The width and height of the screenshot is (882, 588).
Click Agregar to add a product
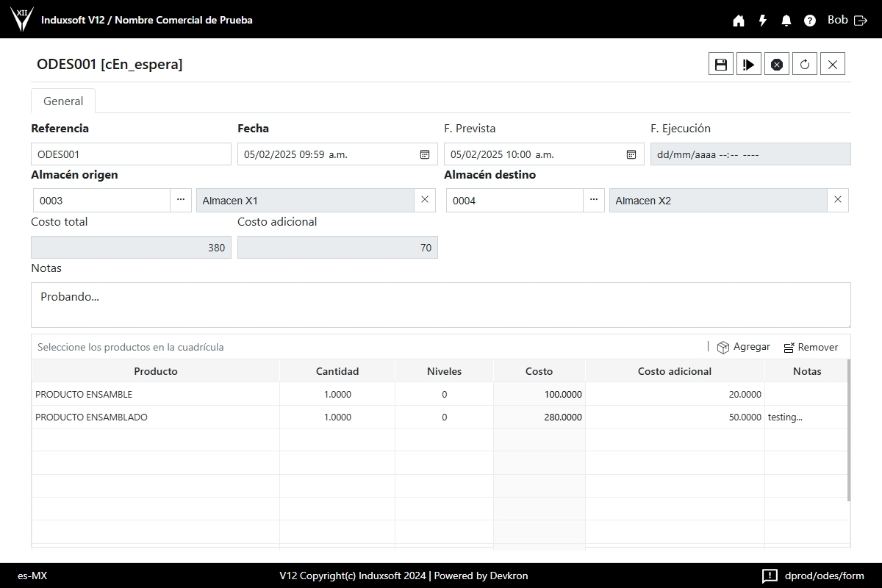point(744,347)
